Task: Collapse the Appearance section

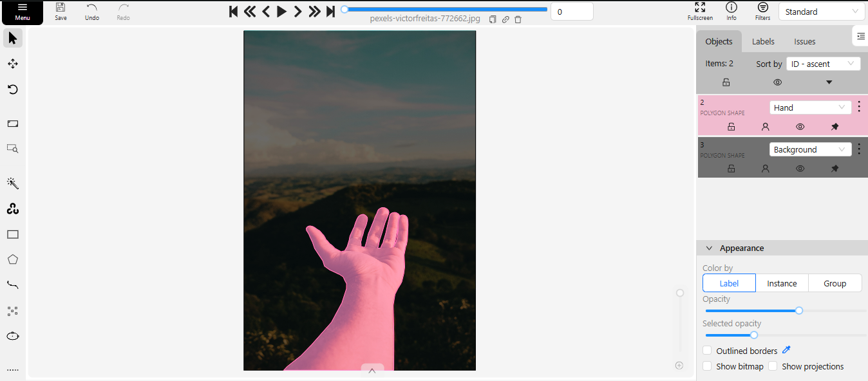Action: coord(709,248)
